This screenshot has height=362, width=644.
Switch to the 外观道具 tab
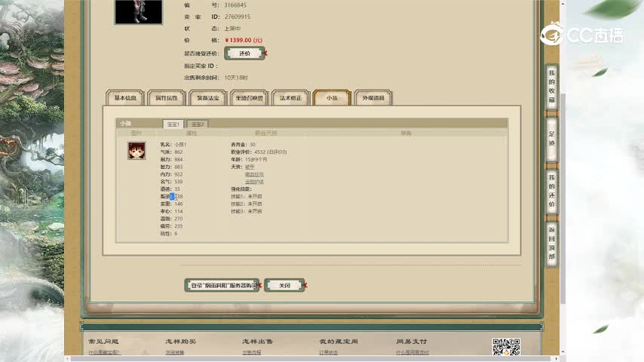(373, 98)
